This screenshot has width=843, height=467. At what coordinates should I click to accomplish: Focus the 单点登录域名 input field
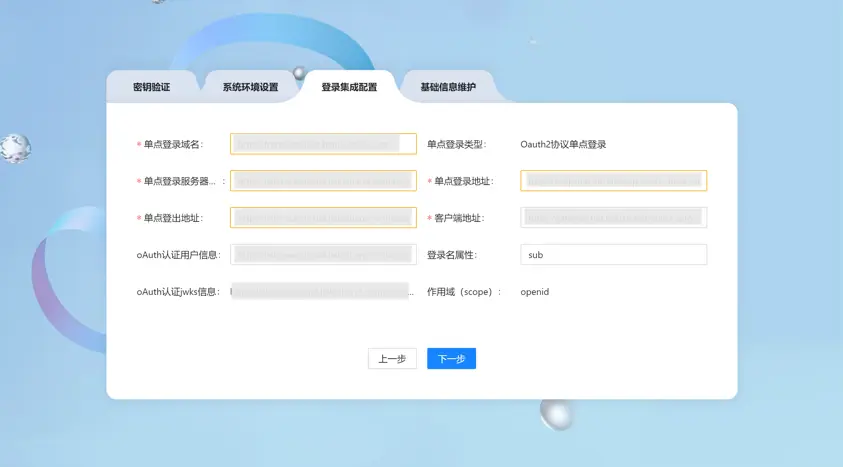click(x=323, y=144)
